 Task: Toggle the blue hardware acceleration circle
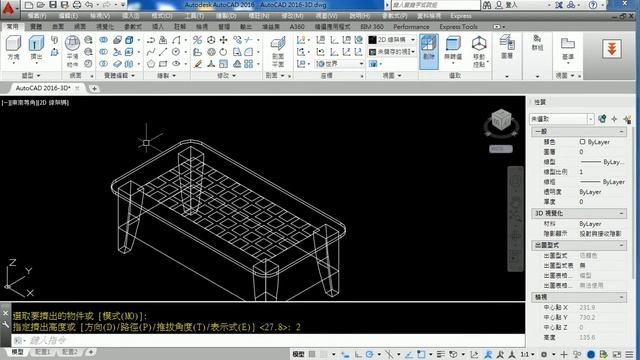(x=591, y=354)
